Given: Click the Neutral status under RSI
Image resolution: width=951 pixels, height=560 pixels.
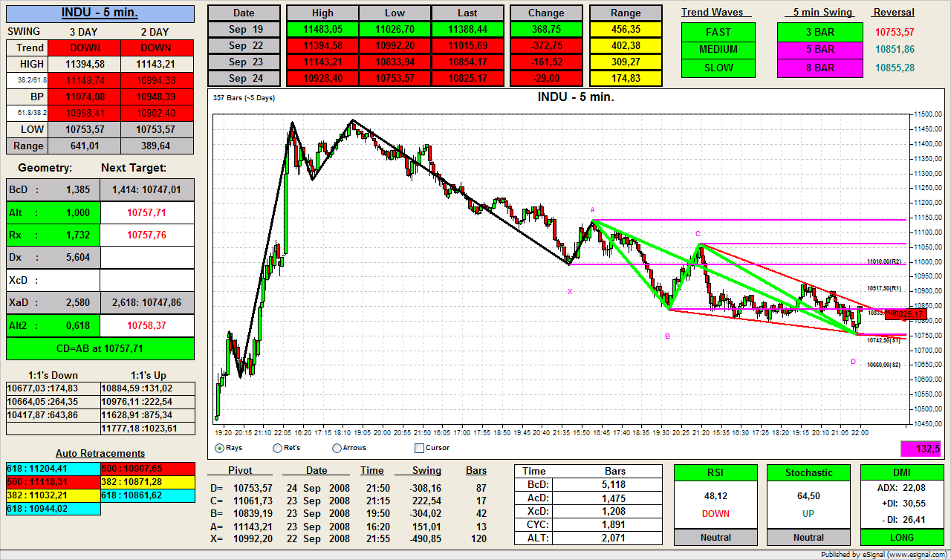Looking at the screenshot, I should pos(715,537).
